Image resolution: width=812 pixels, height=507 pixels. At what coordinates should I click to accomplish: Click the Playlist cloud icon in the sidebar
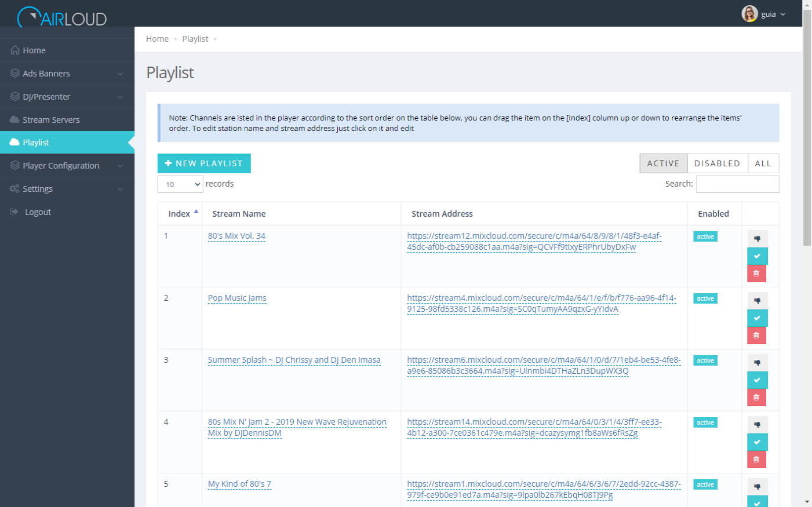click(14, 142)
